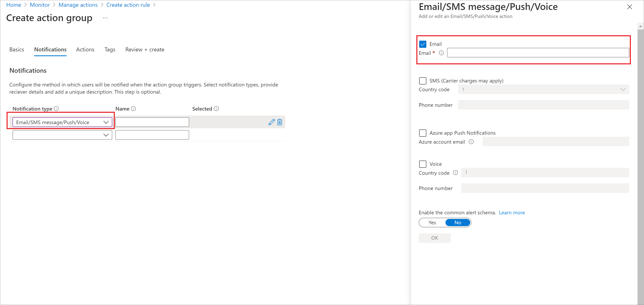
Task: Switch to the Actions tab
Action: [x=85, y=49]
